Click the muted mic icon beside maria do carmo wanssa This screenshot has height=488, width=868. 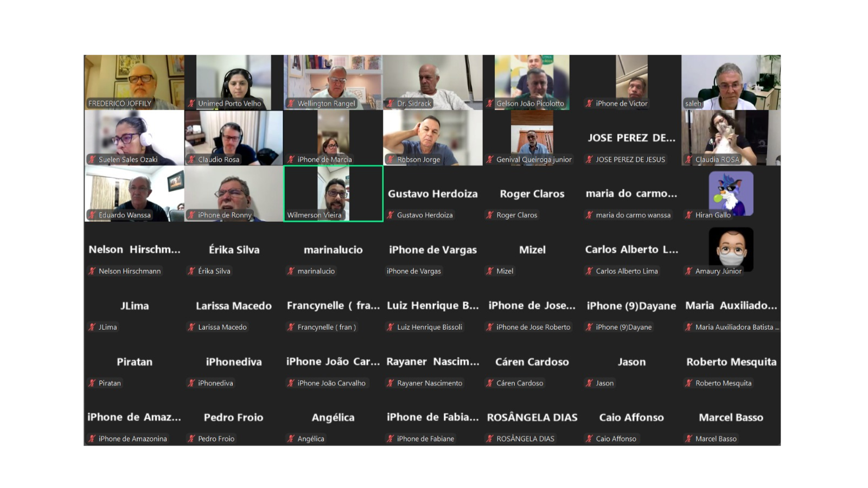590,215
